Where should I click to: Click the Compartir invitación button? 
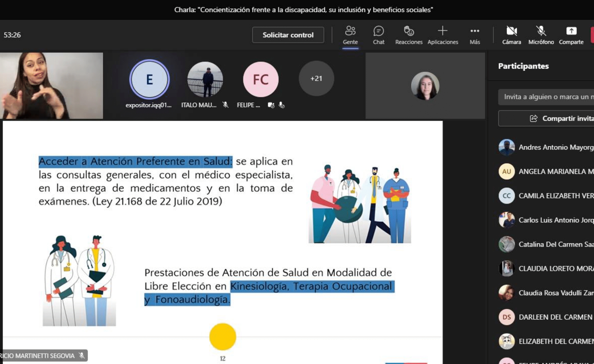coord(546,118)
